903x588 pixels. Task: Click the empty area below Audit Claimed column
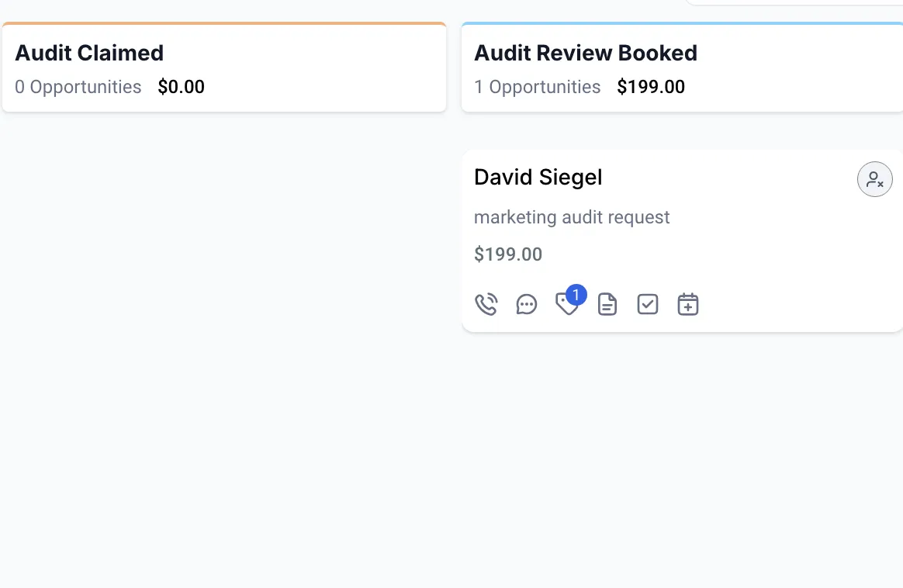[x=224, y=310]
